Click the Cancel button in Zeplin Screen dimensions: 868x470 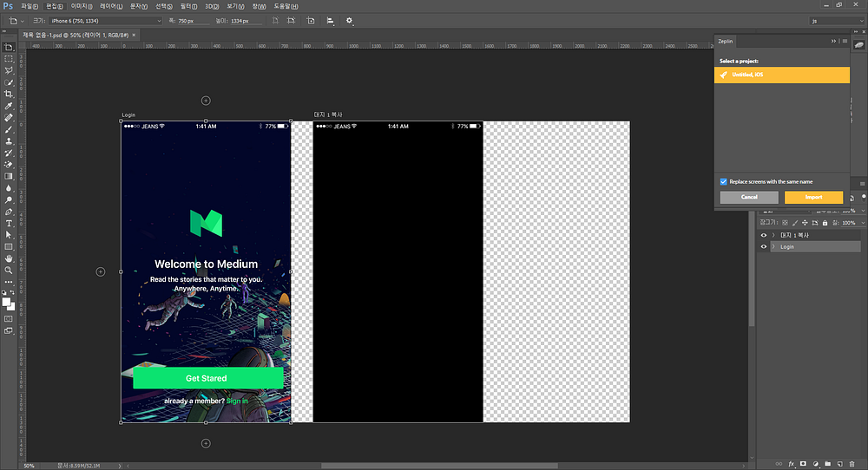pyautogui.click(x=749, y=197)
